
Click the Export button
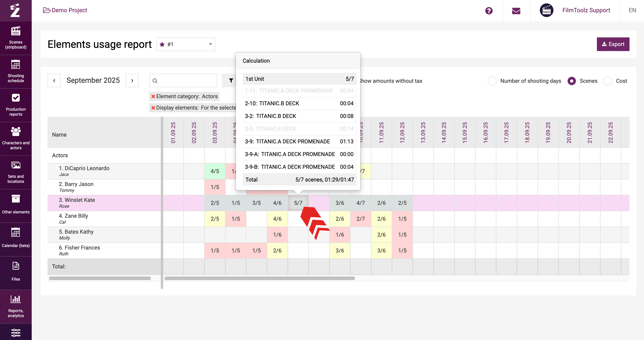coord(613,44)
